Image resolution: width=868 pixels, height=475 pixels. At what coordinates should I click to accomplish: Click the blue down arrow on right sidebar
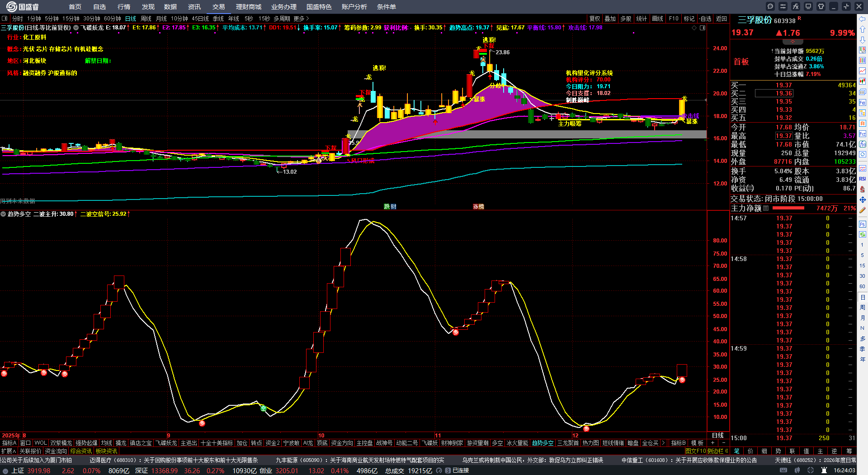[863, 40]
